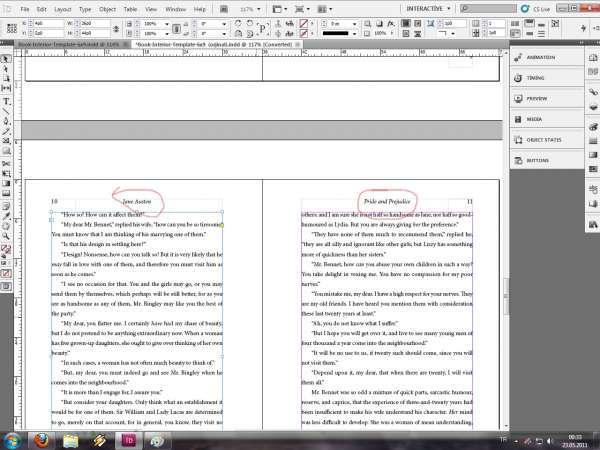Select the Gradient Feather tool
Viewport: 600px width, 450px height.
(x=6, y=193)
